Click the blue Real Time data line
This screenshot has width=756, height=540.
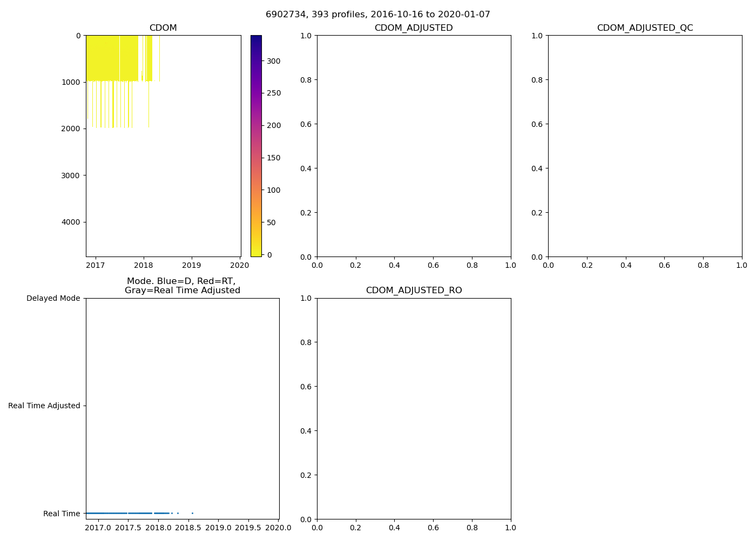[x=108, y=513]
